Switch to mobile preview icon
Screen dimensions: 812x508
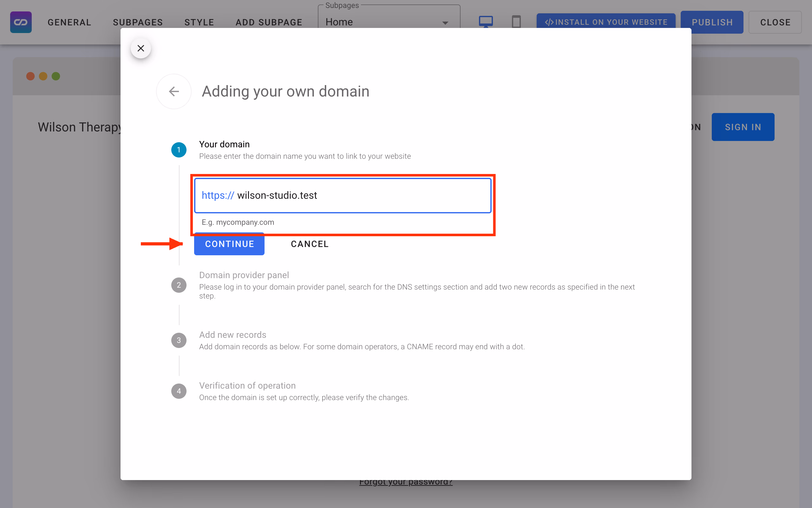click(516, 22)
